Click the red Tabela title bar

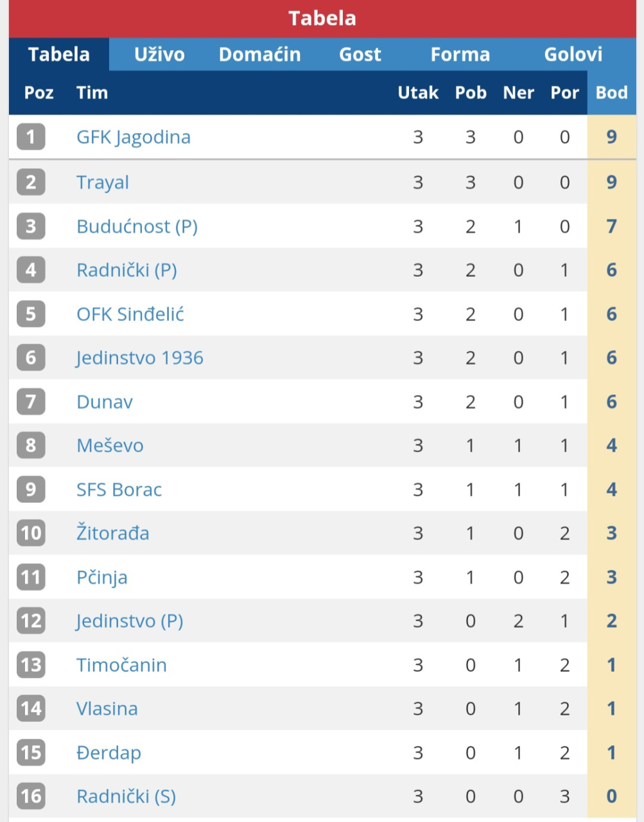[322, 18]
